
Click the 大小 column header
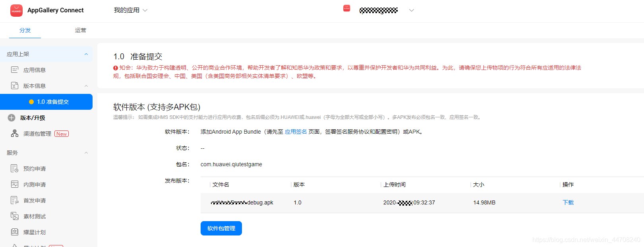point(479,185)
